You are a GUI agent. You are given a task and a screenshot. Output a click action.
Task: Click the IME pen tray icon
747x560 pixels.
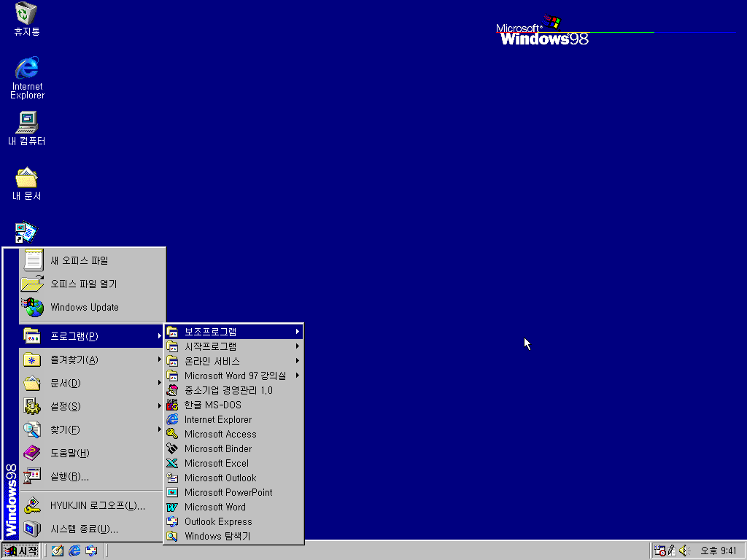(672, 551)
